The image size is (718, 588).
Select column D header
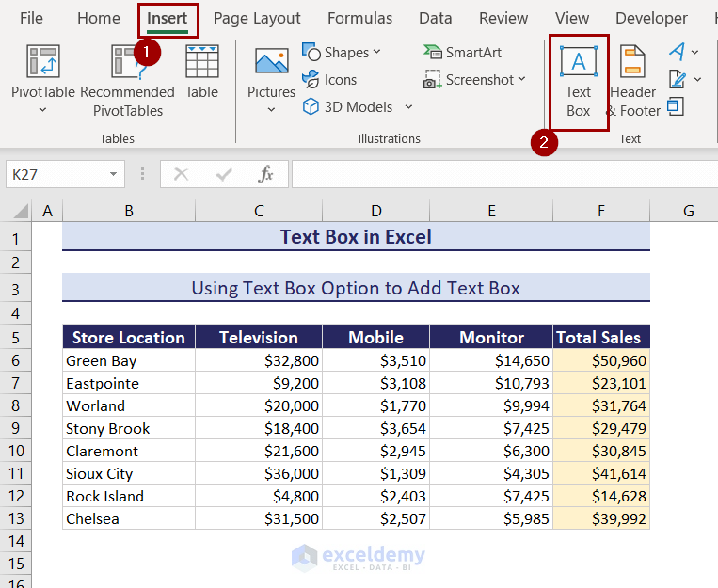click(375, 211)
